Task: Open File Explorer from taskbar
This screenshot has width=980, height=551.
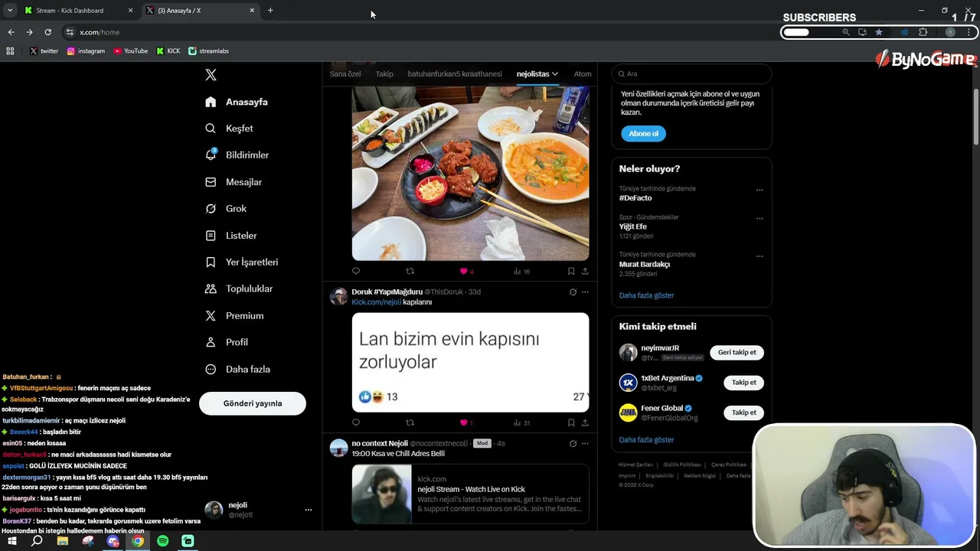Action: point(62,541)
